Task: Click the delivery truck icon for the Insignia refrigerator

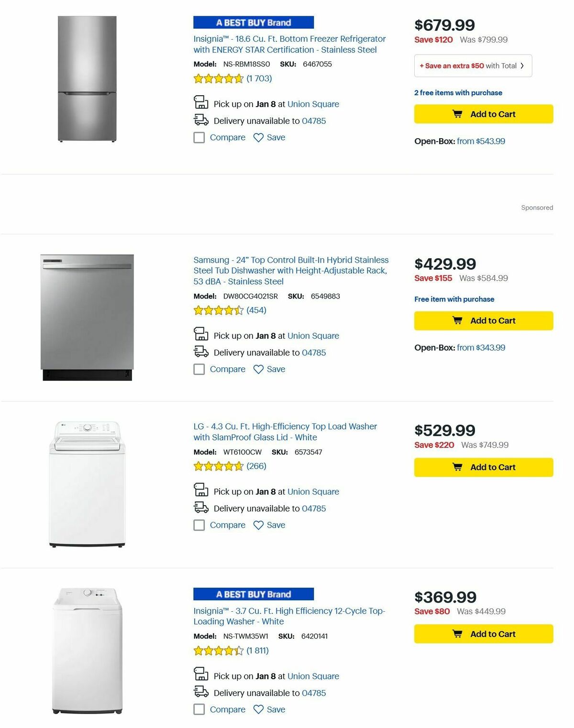Action: pos(200,121)
